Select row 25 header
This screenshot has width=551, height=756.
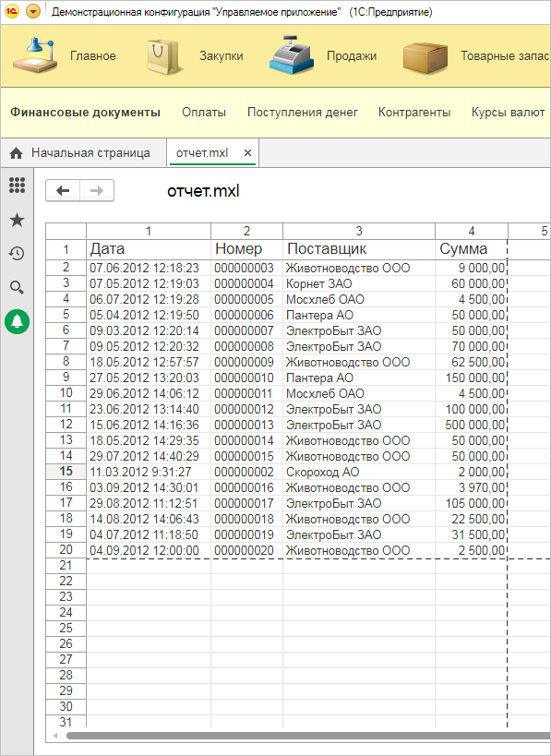[66, 628]
